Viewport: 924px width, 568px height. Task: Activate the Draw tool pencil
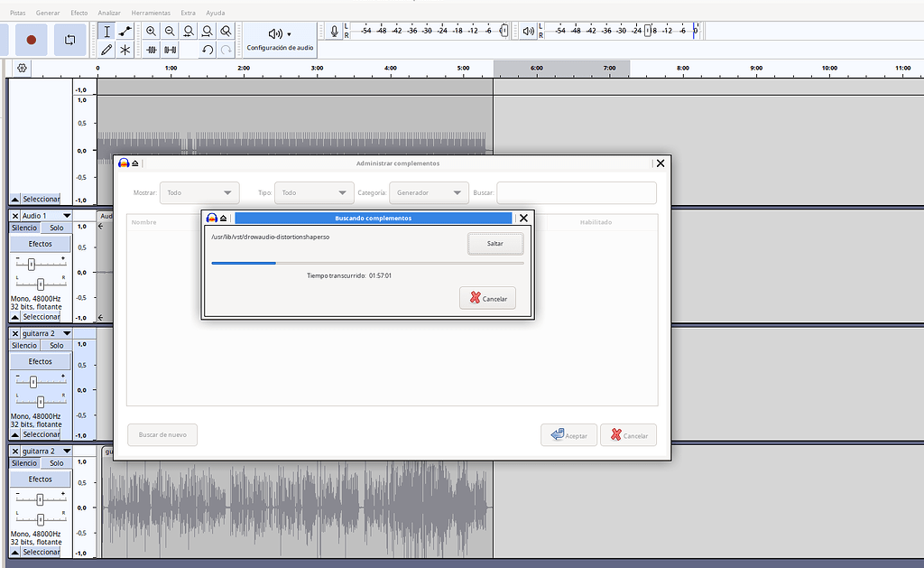106,48
